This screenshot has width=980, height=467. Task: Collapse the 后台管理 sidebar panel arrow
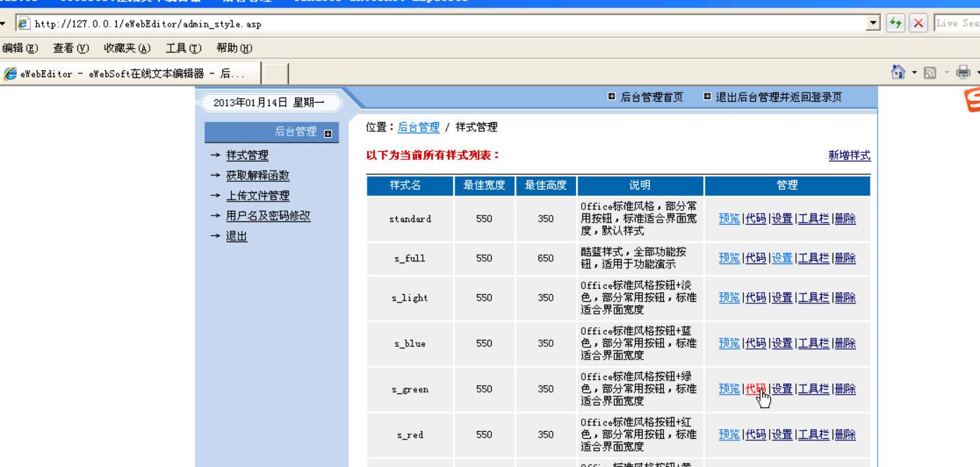[x=328, y=133]
